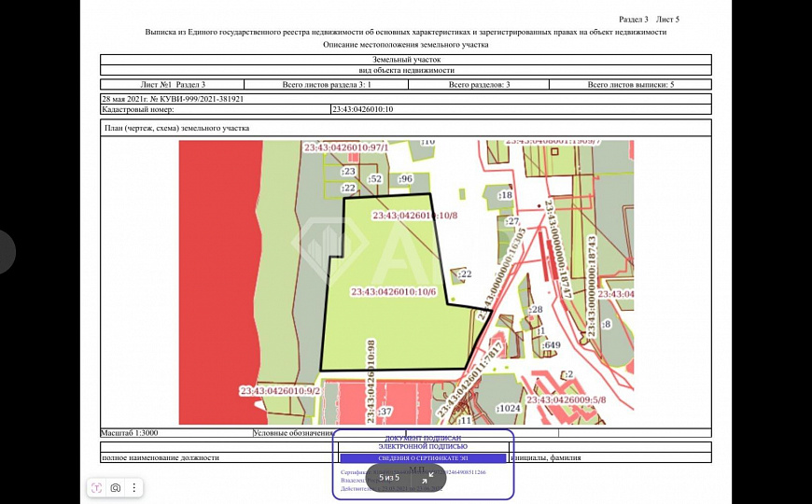Click the parcel label 23:43:0426010:9/2
812x504 pixels.
pos(279,390)
